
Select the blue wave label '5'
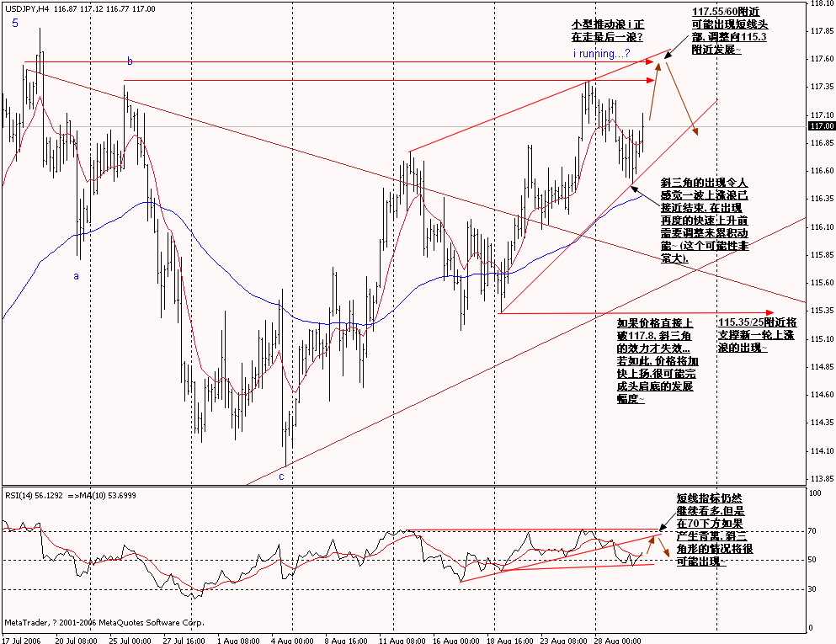(x=15, y=23)
